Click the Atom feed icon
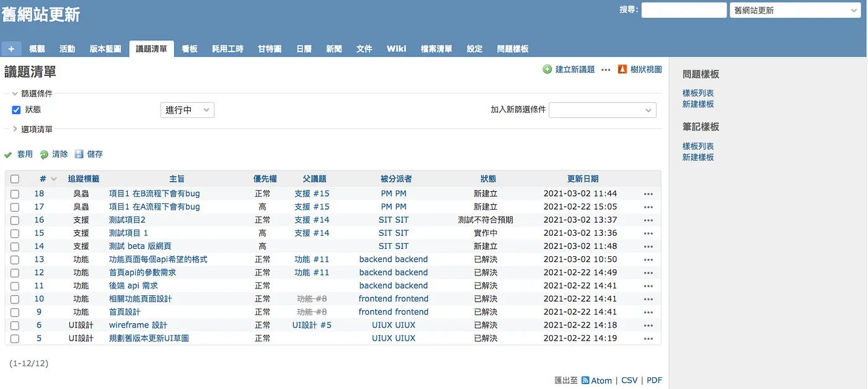 point(585,380)
